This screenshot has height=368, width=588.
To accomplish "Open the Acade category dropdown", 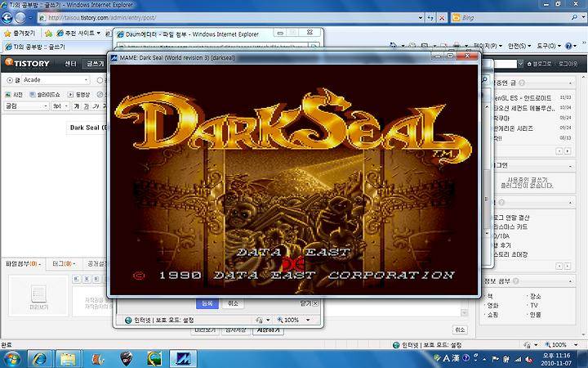I will (x=56, y=80).
